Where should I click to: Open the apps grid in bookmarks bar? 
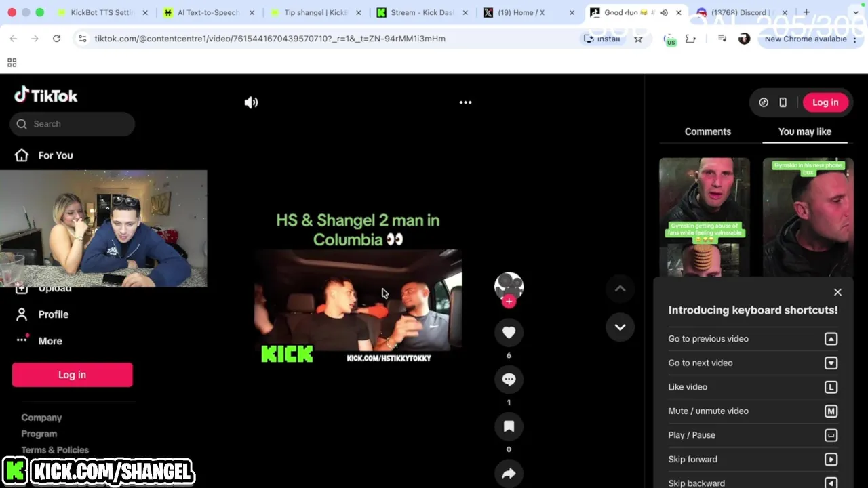(12, 63)
